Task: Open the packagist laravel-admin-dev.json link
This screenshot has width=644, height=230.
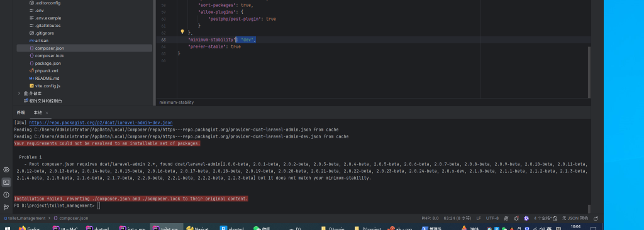Action: [x=101, y=123]
